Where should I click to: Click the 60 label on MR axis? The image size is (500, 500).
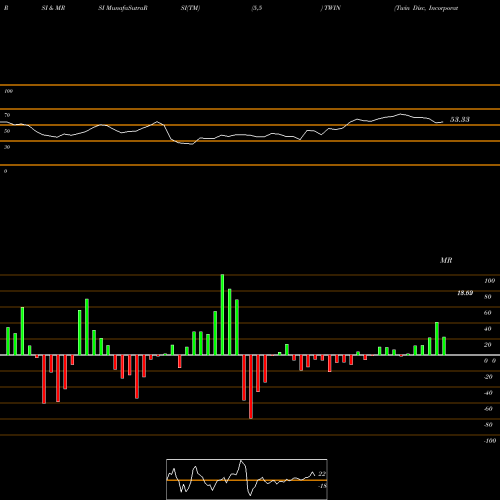point(487,313)
